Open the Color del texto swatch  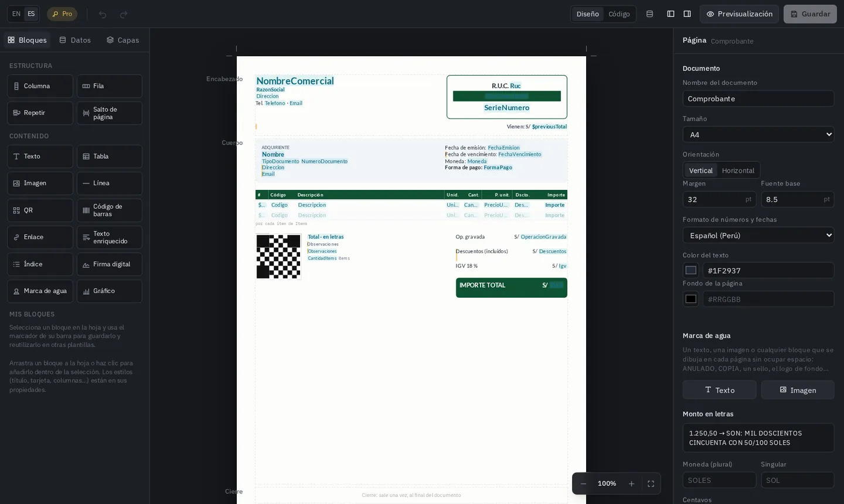coord(691,270)
